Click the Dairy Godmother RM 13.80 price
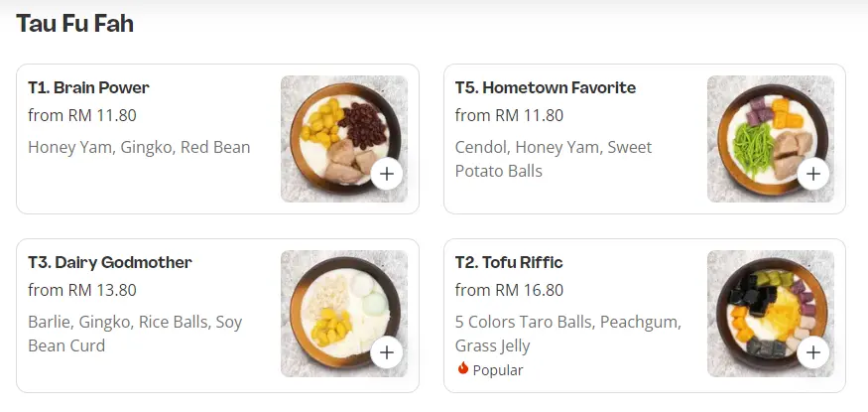Screen dimensions: 868x412 pyautogui.click(x=82, y=290)
